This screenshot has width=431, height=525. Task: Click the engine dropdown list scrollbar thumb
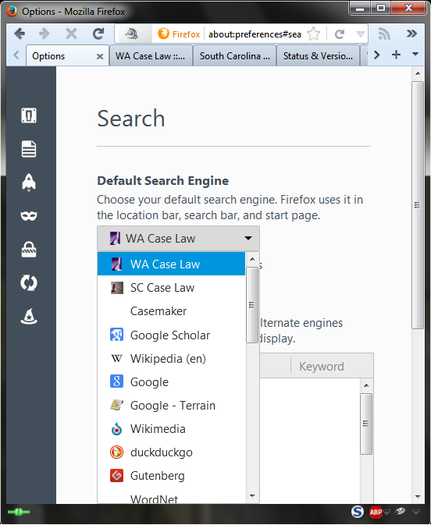coord(252,305)
